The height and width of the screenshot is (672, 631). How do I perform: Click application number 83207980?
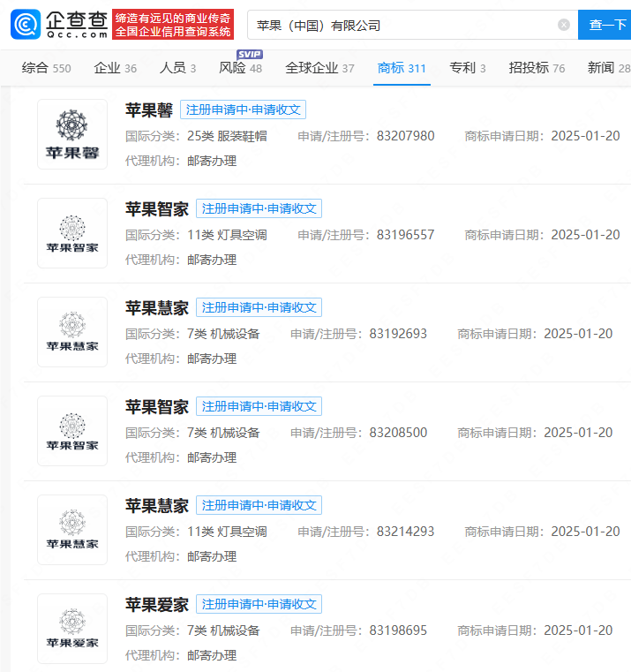406,136
